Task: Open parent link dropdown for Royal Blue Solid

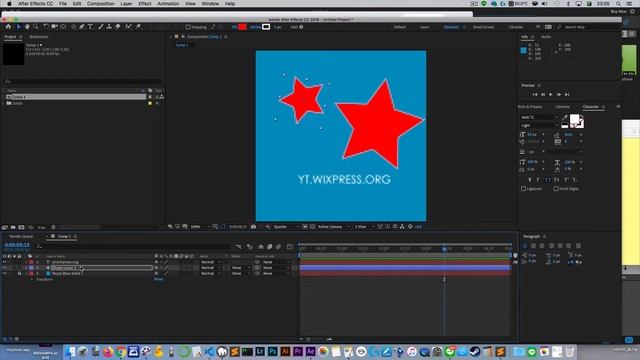Action: (276, 273)
